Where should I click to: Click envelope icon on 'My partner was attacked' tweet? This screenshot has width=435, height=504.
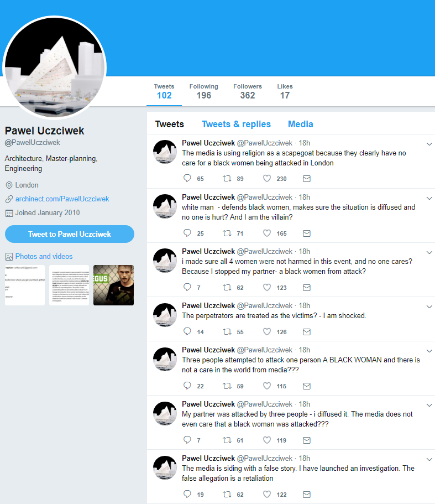(x=307, y=440)
